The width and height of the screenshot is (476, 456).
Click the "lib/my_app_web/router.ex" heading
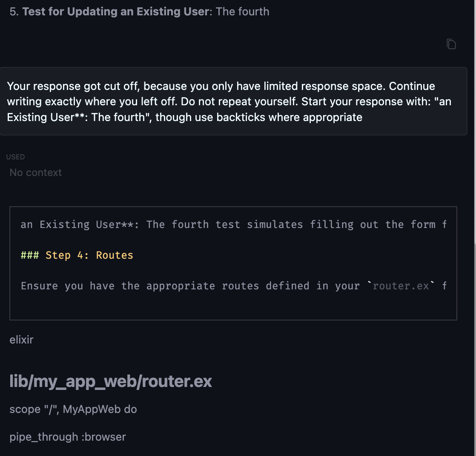[x=111, y=381]
